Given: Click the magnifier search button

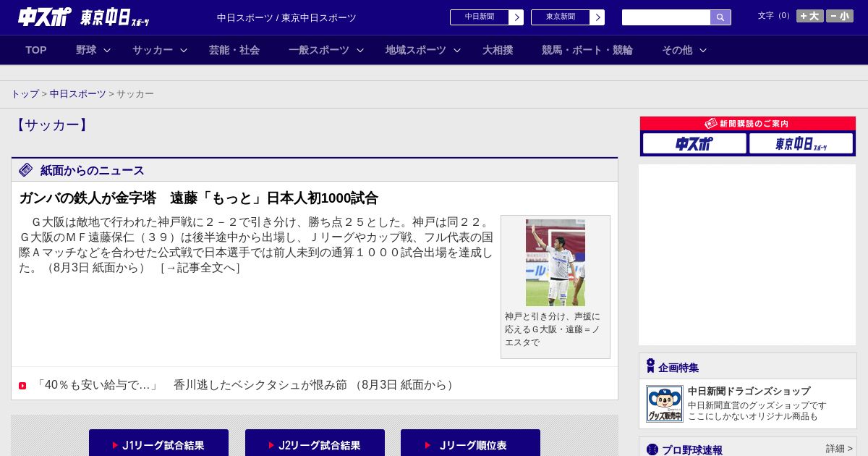Looking at the screenshot, I should point(720,17).
